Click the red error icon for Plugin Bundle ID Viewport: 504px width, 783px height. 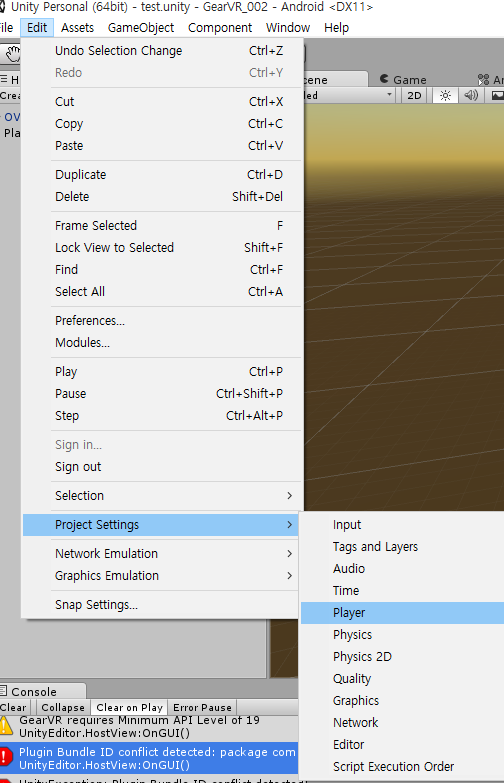click(x=5, y=758)
